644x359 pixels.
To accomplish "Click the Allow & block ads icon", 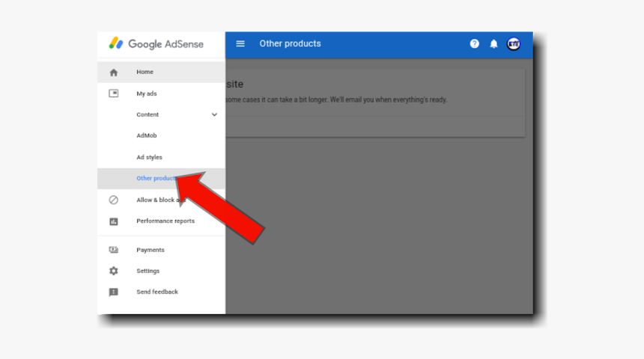I will (114, 200).
